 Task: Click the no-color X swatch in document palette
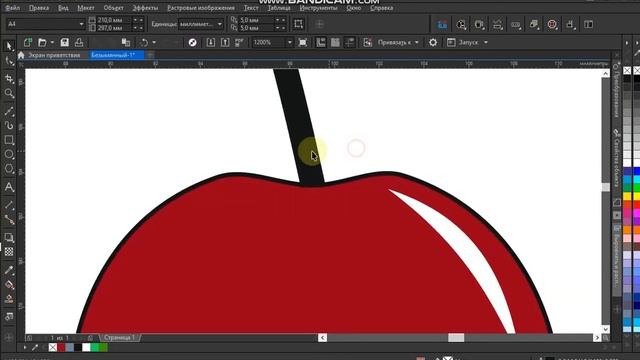(53, 347)
